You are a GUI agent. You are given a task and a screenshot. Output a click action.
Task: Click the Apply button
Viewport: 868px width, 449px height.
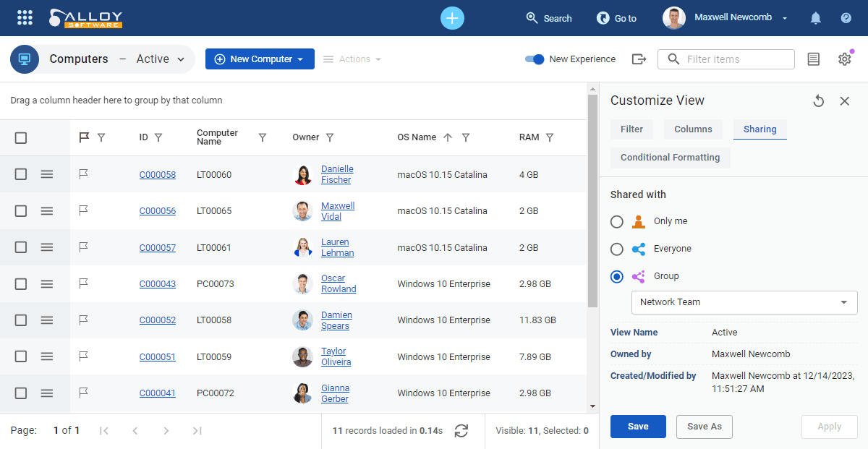[830, 427]
